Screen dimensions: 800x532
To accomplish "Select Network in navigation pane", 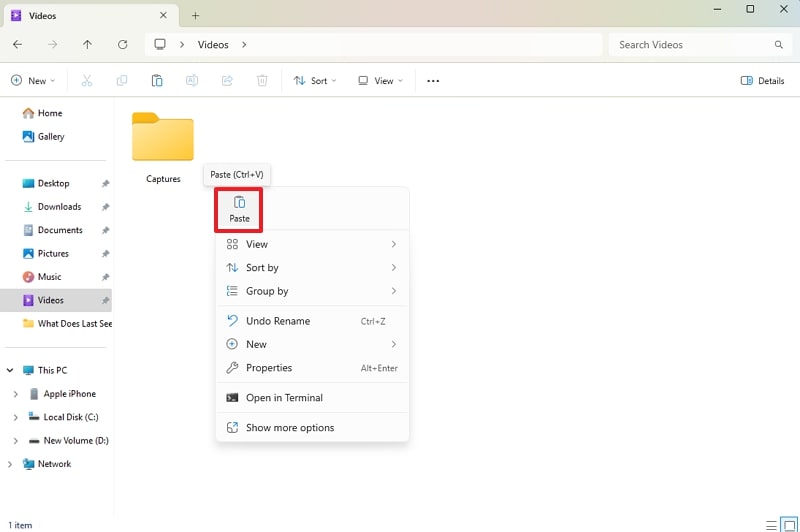I will click(x=47, y=464).
